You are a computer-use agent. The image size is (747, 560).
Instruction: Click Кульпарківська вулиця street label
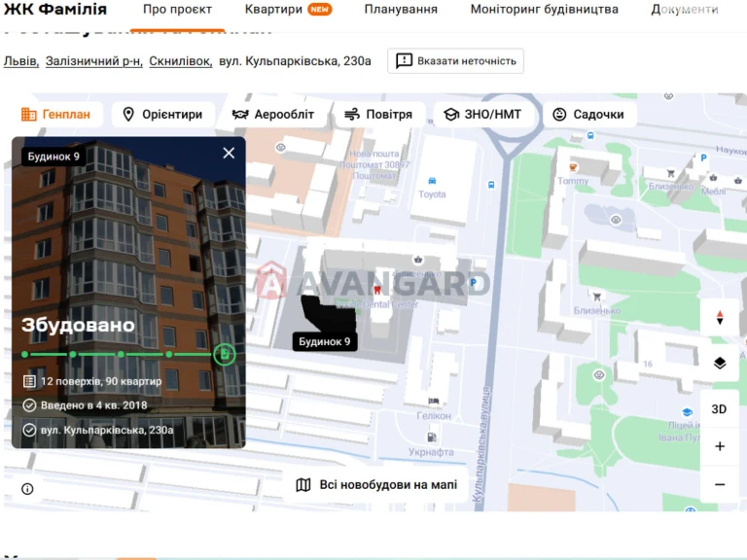pyautogui.click(x=481, y=443)
